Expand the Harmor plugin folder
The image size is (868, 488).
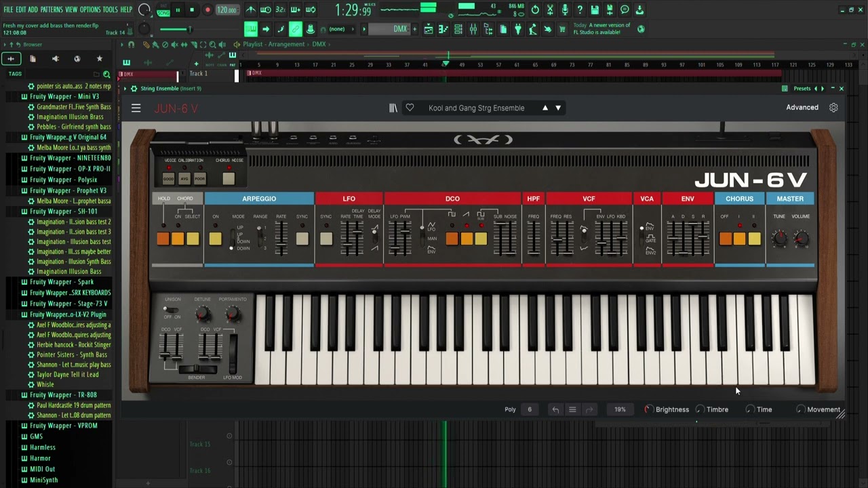pos(40,458)
